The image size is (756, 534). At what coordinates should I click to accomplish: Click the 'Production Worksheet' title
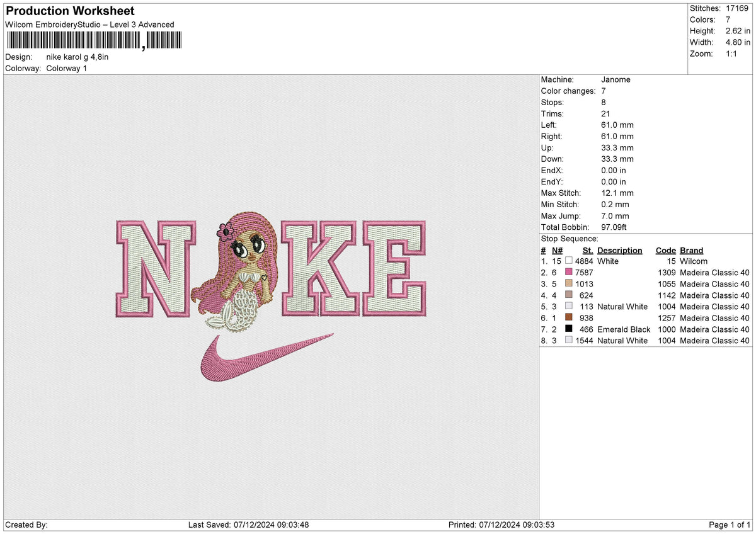pyautogui.click(x=69, y=11)
